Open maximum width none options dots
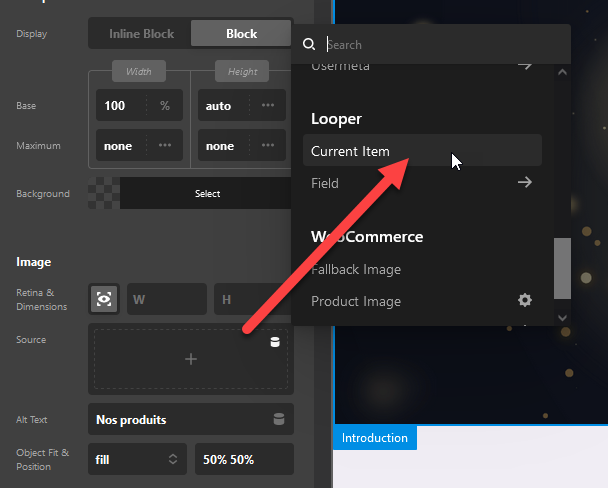 [165, 145]
